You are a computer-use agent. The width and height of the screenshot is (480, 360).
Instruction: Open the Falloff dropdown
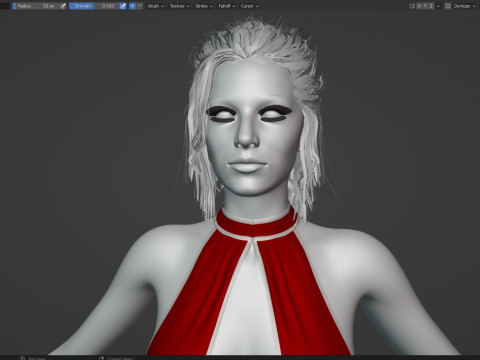[x=227, y=6]
